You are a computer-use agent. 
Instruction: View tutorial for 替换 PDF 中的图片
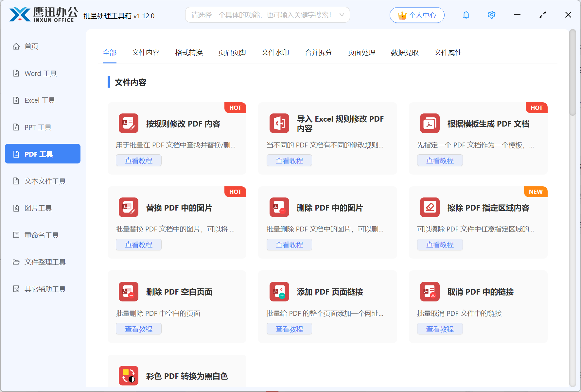point(139,245)
